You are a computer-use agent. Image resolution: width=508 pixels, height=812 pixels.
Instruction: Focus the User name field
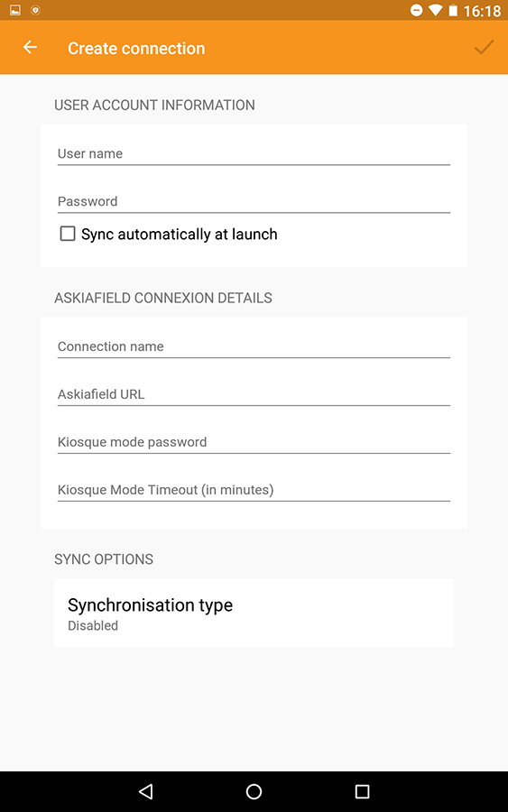point(254,153)
